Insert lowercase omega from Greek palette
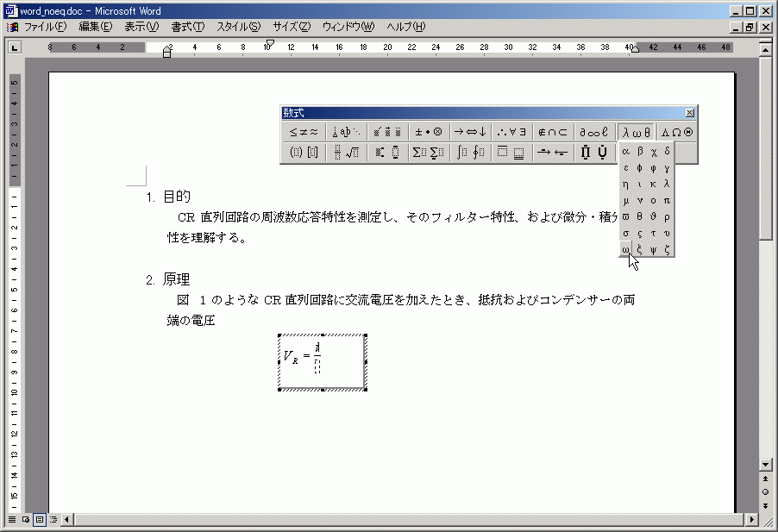 625,250
